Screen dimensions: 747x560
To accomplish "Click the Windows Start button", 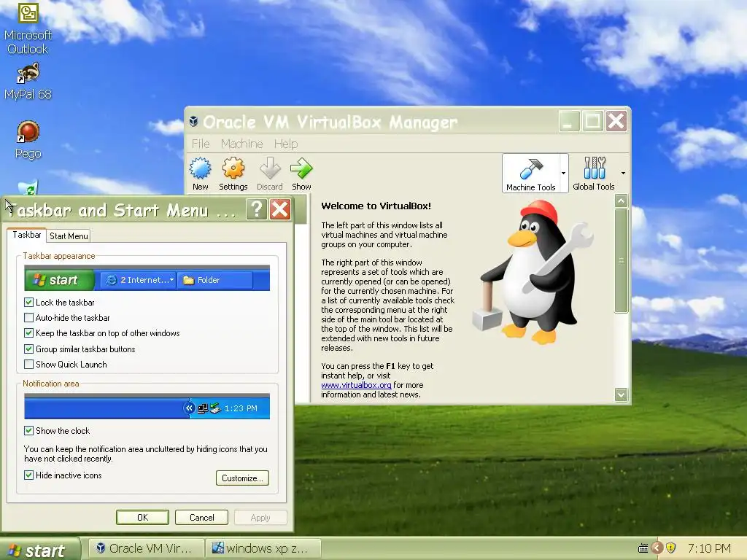I will point(40,550).
